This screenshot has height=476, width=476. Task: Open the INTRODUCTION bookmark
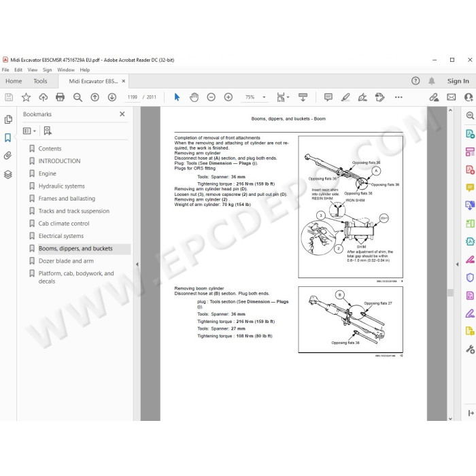[59, 161]
